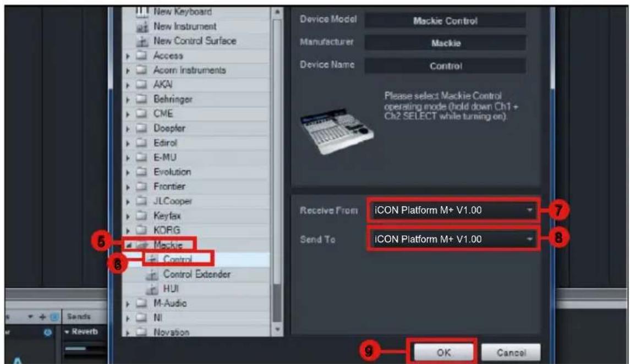
Task: Expand the AKAI folder arrow
Action: click(128, 85)
